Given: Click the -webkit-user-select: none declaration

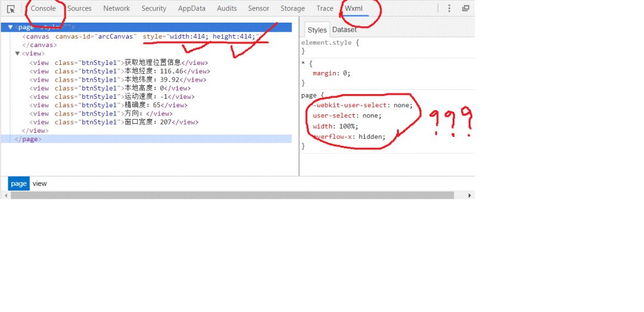Looking at the screenshot, I should pos(363,105).
